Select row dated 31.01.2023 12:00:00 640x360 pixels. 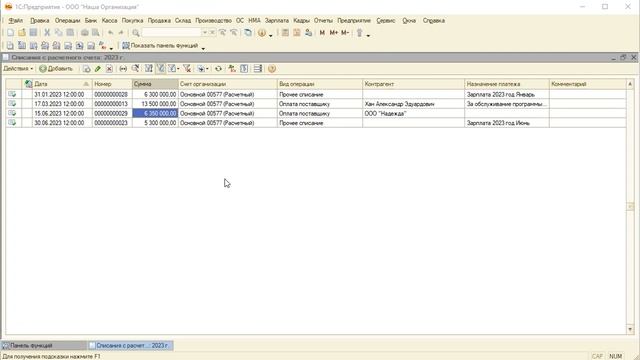[x=316, y=94]
